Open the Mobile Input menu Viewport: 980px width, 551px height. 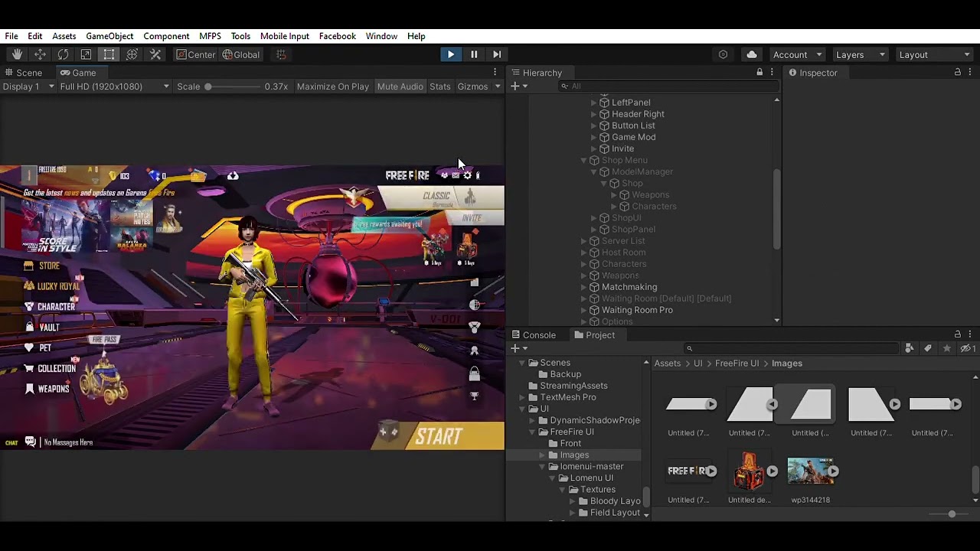coord(285,36)
